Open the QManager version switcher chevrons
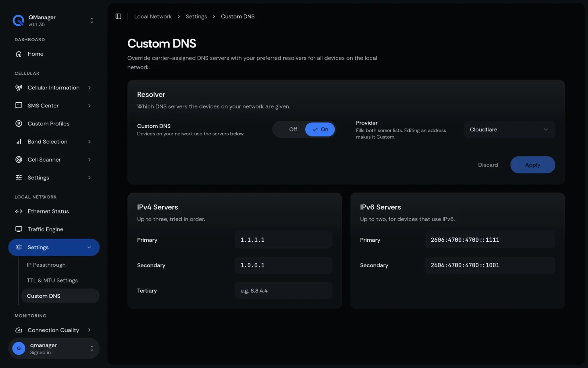 pos(92,21)
